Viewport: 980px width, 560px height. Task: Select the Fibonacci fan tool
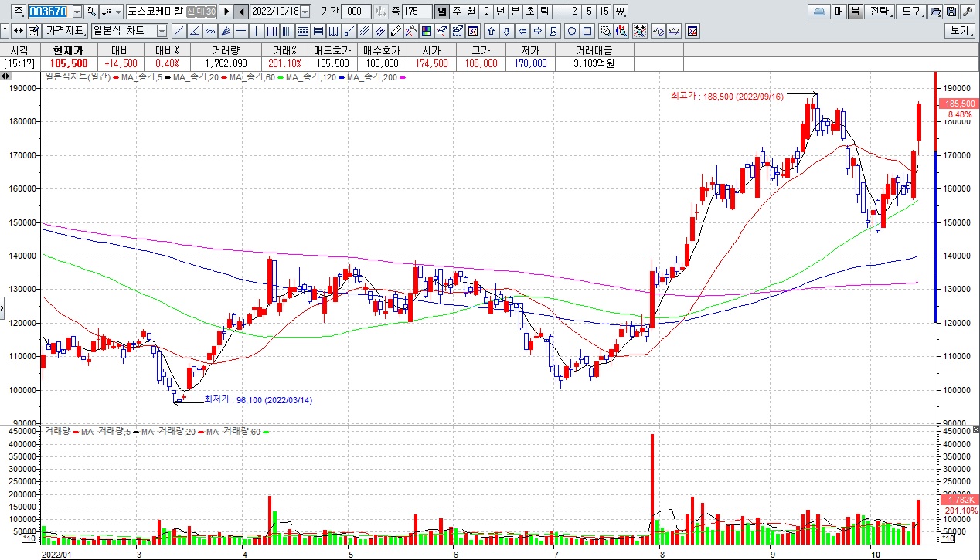tap(226, 31)
